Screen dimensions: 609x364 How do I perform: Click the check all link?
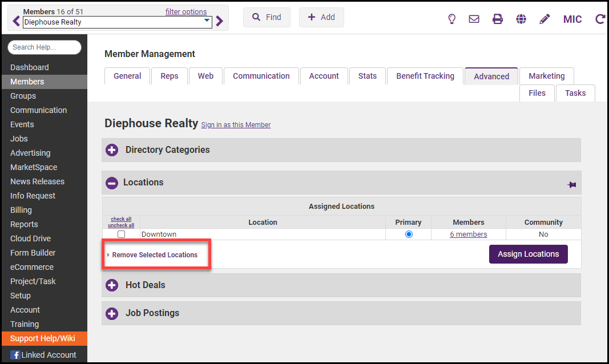(x=121, y=219)
